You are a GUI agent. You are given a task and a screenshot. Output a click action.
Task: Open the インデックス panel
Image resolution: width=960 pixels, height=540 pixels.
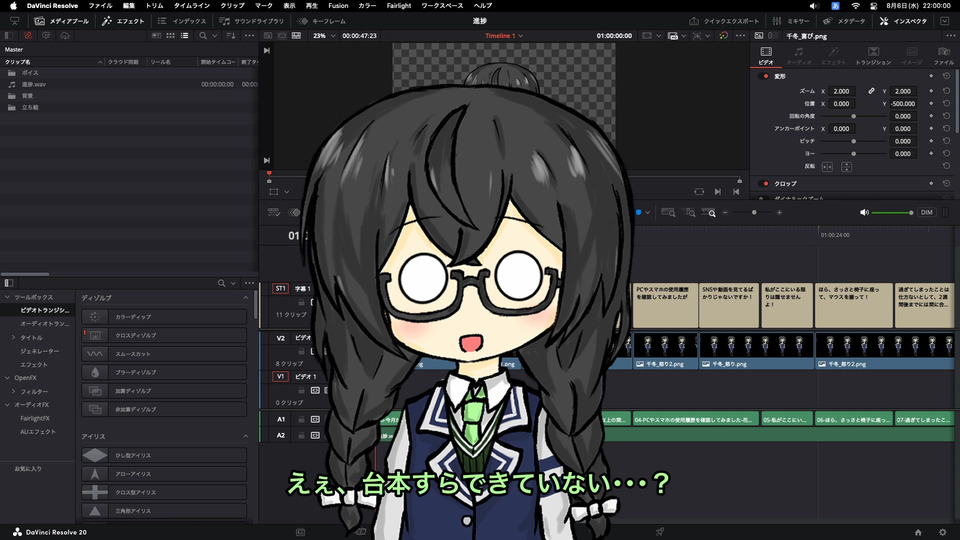(182, 21)
